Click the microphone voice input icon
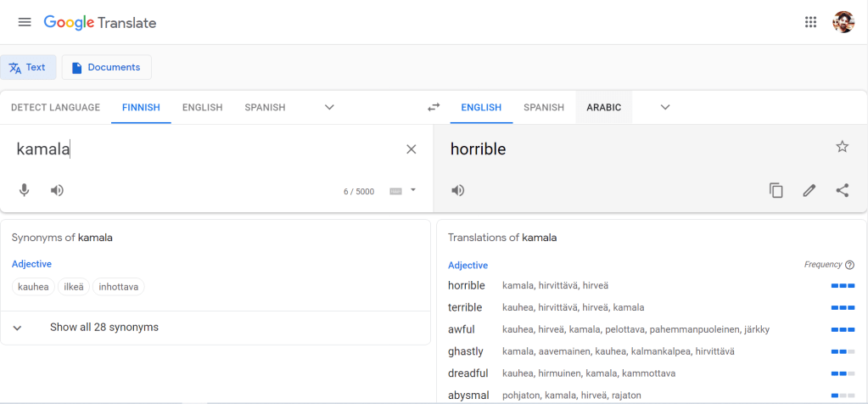This screenshot has width=868, height=404. click(x=25, y=190)
